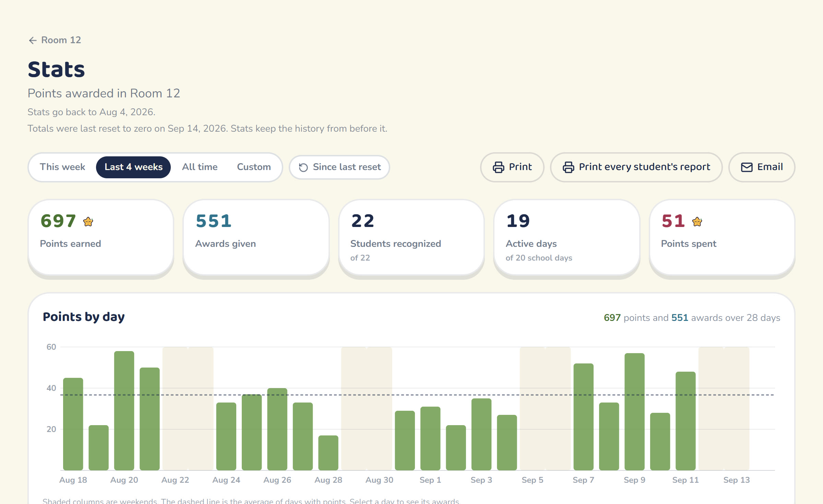Select the This week range tab
Viewport: 823px width, 504px height.
tap(62, 167)
